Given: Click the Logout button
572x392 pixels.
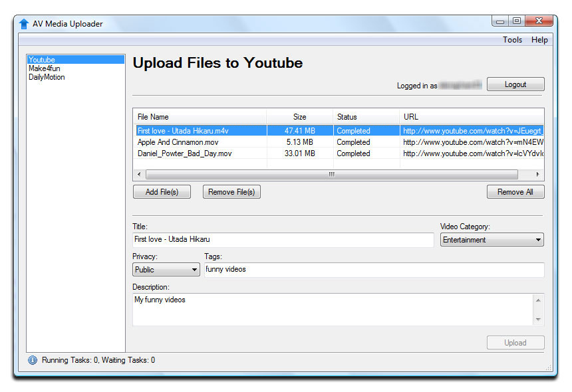Looking at the screenshot, I should 515,84.
